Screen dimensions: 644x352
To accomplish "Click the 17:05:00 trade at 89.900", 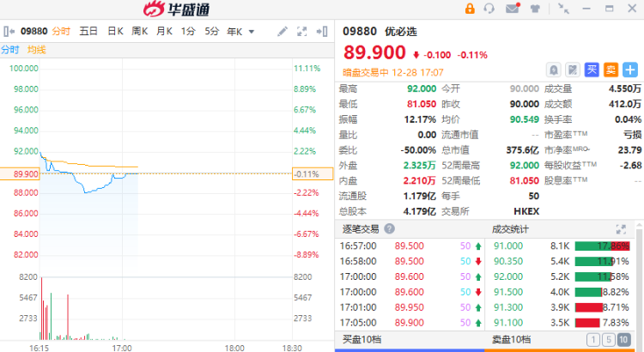I will (x=410, y=323).
